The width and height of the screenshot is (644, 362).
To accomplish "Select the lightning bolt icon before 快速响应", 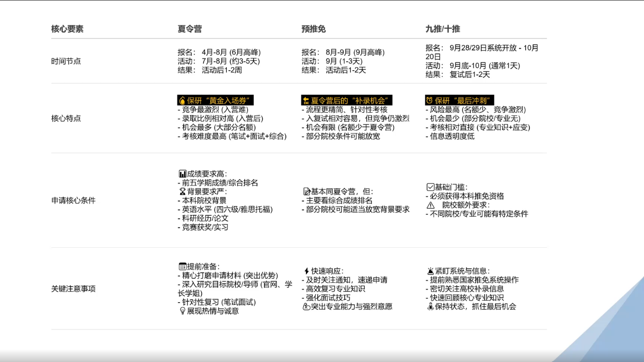I will click(x=305, y=271).
